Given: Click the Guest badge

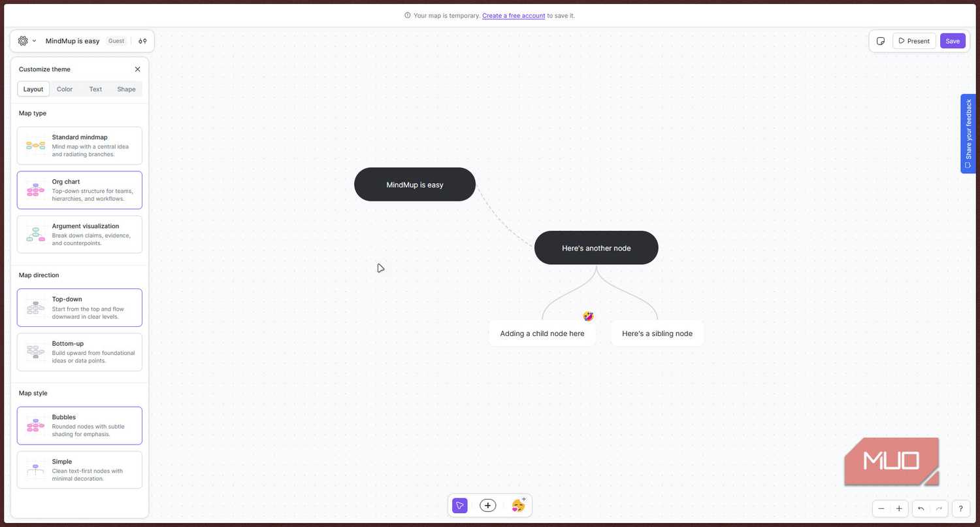Looking at the screenshot, I should 116,41.
